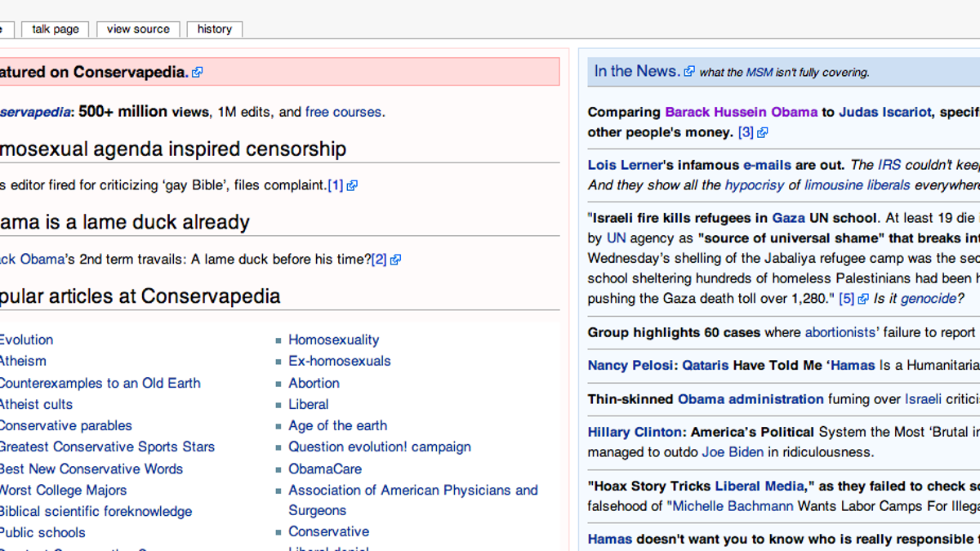Open Barack Obama link under lame duck heading
980x551 pixels.
(x=32, y=260)
